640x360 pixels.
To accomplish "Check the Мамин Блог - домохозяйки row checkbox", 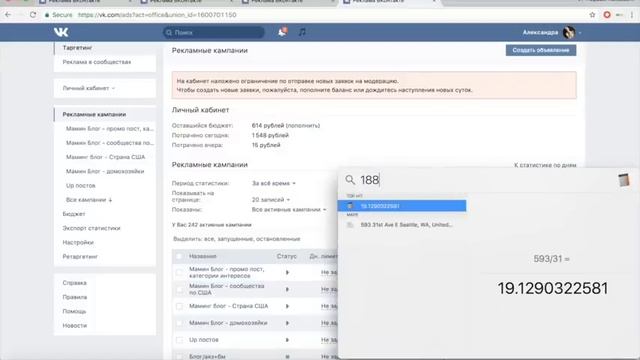I will pyautogui.click(x=179, y=323).
